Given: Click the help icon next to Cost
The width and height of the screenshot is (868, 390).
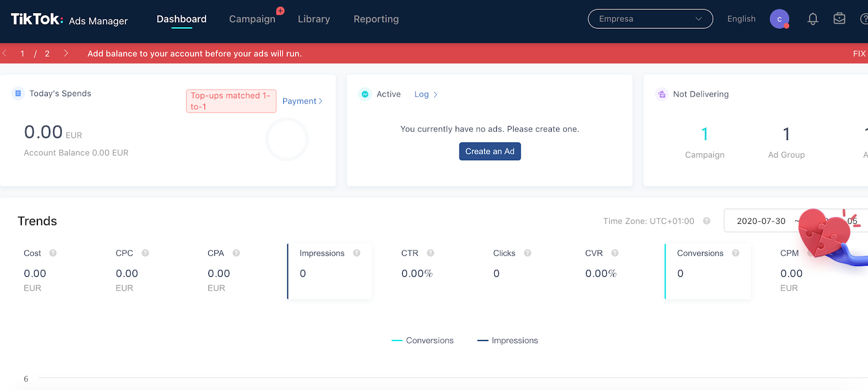Looking at the screenshot, I should [x=53, y=253].
